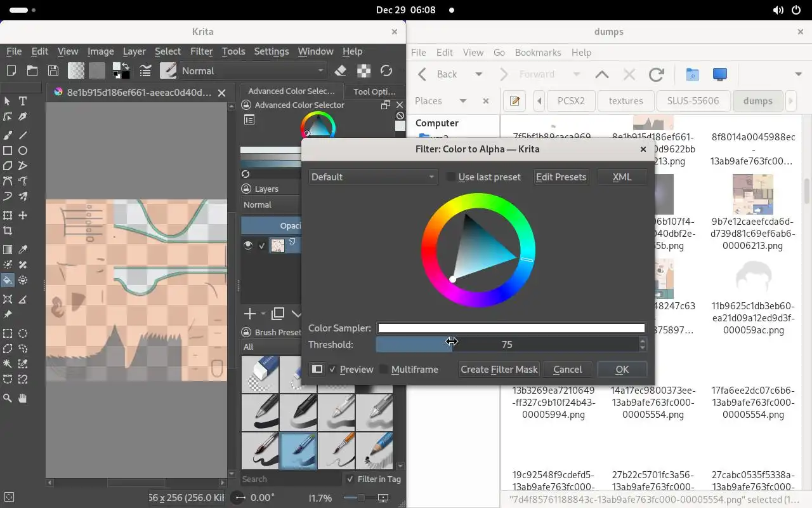The image size is (812, 508).
Task: Click the save icon in Krita toolbar
Action: (53, 70)
